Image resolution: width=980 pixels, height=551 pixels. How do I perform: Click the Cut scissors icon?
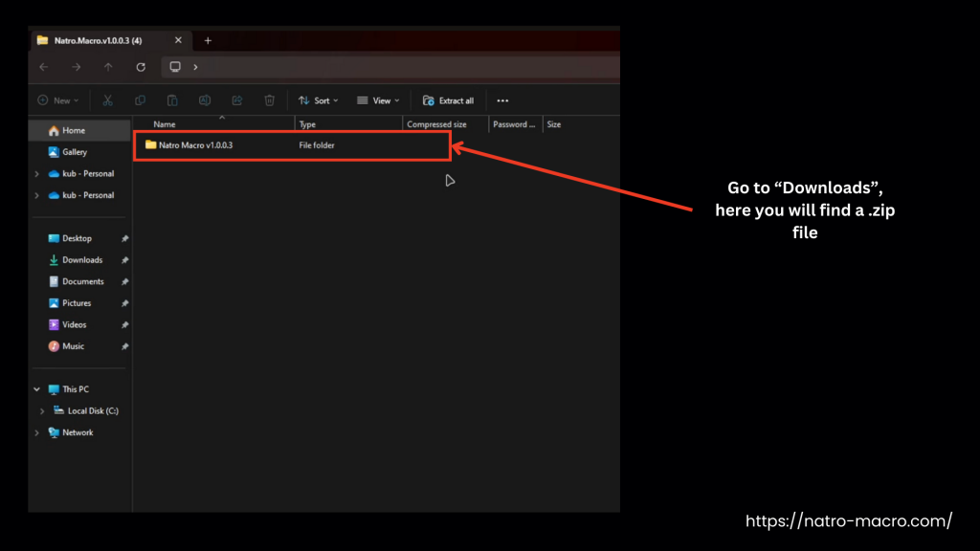point(108,100)
